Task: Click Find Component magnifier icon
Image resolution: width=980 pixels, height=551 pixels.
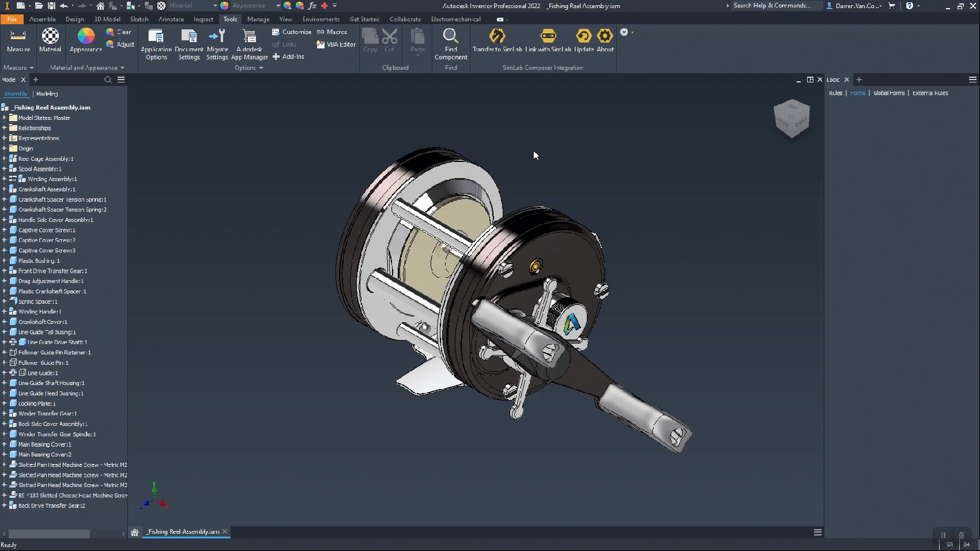Action: coord(451,36)
